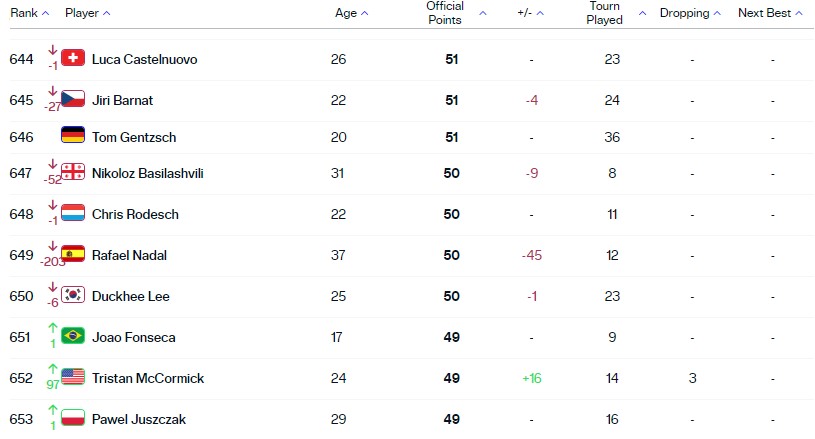Click Polish flag next to Pawel Juszczak
Screen dimensions: 815x439
(73, 418)
